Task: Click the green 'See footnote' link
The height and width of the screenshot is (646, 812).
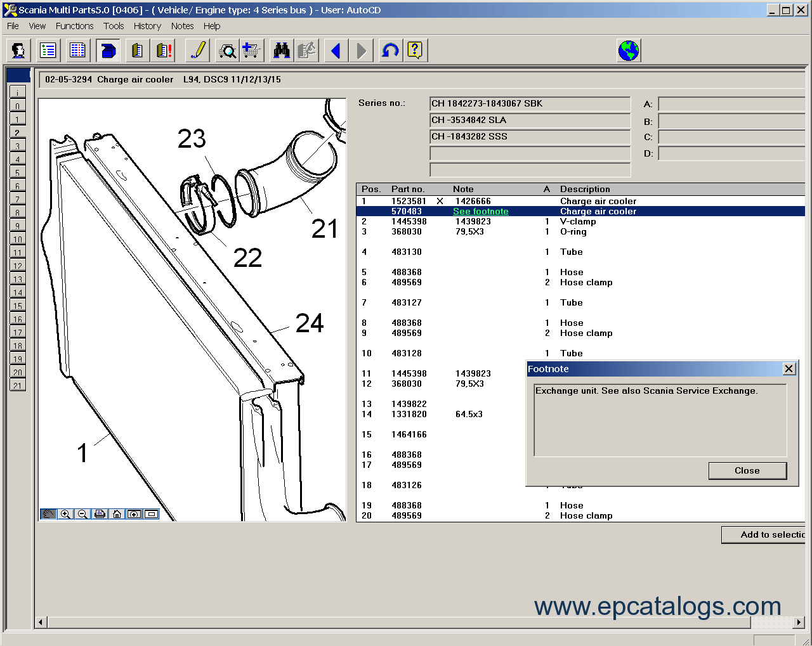Action: (480, 211)
